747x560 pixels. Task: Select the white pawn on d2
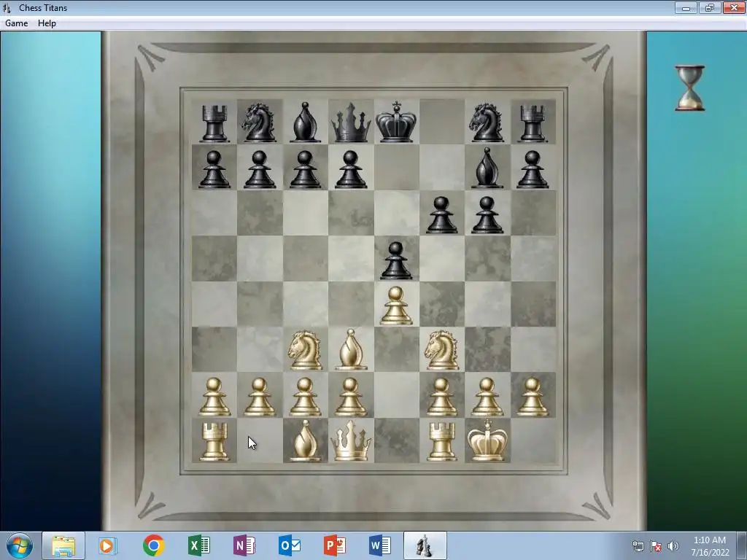[351, 397]
